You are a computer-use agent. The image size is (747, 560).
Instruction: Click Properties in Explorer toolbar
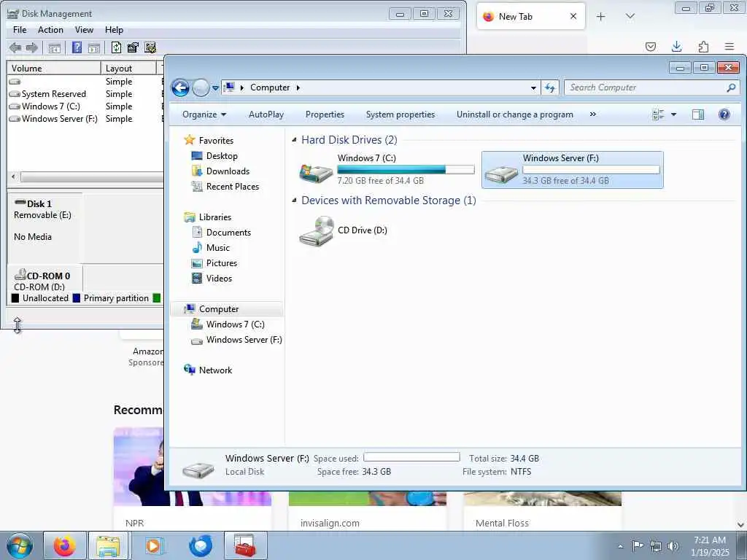point(325,114)
